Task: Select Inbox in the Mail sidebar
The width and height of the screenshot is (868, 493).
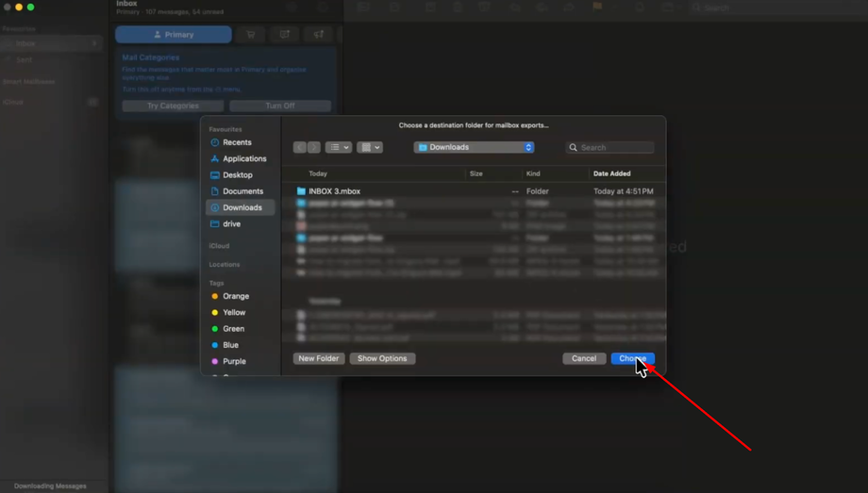Action: [x=52, y=43]
